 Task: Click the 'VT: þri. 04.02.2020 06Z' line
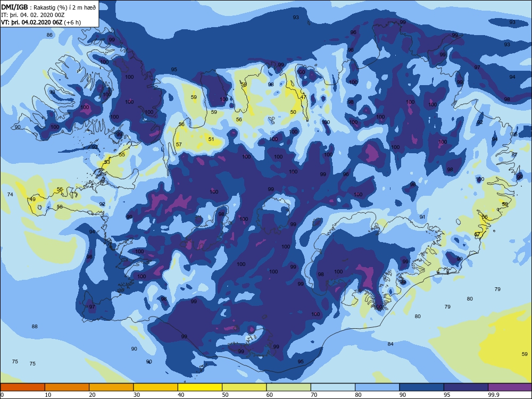click(31, 22)
